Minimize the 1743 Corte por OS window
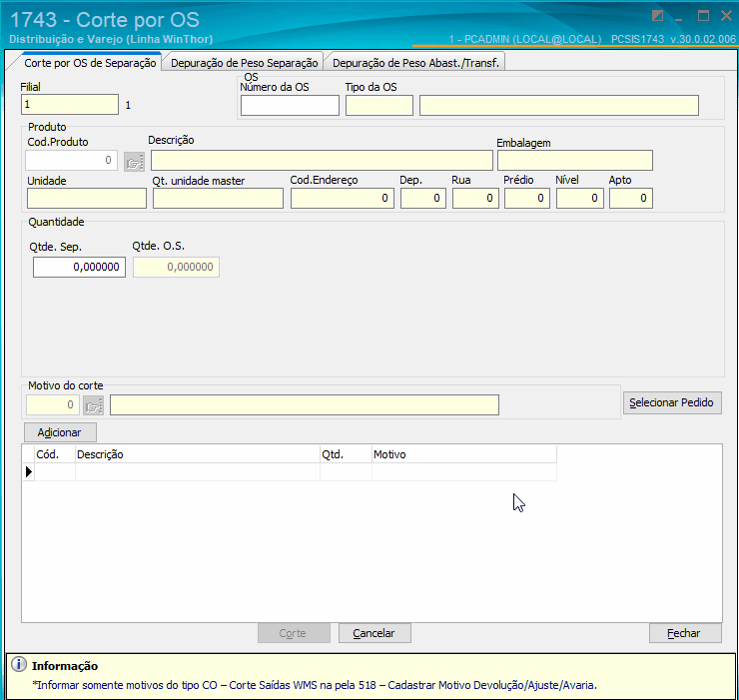 pos(679,18)
